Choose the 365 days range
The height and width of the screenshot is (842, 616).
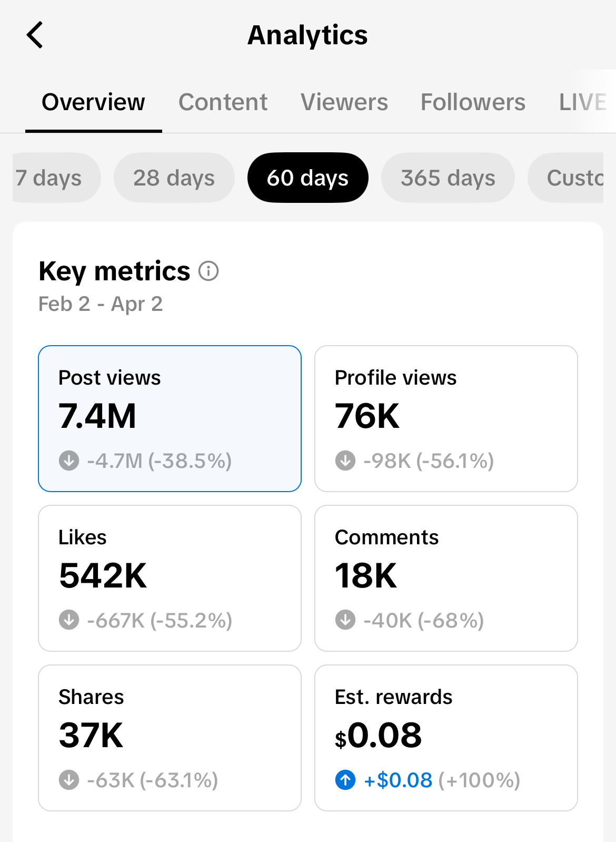tap(448, 178)
